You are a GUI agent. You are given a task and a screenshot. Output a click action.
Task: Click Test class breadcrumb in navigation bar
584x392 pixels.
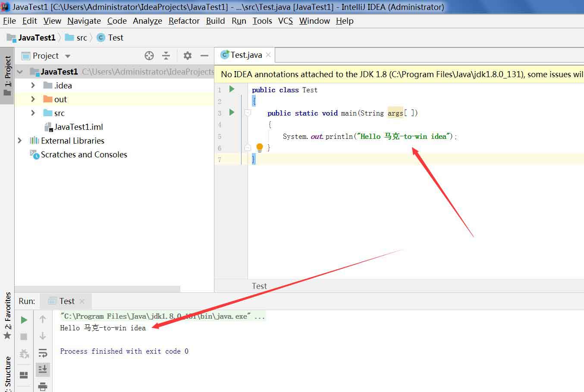[x=110, y=38]
